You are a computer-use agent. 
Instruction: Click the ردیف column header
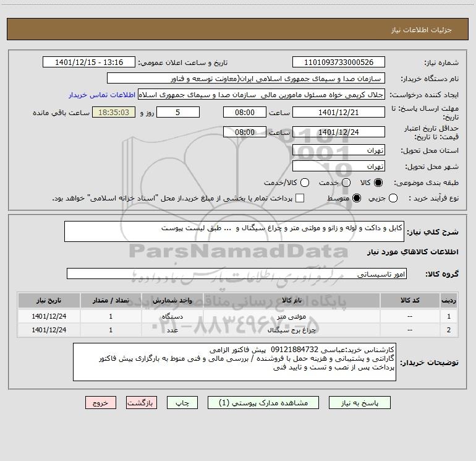[449, 301]
